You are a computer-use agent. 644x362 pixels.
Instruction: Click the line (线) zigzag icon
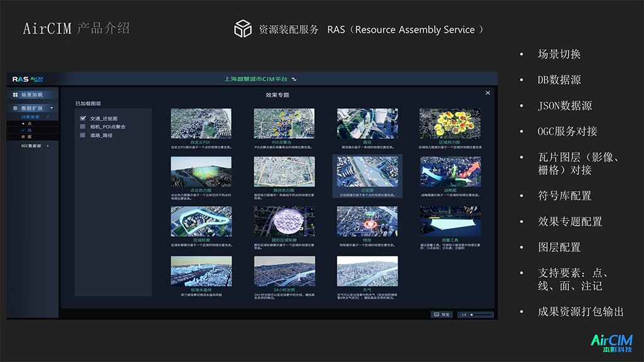[23, 130]
